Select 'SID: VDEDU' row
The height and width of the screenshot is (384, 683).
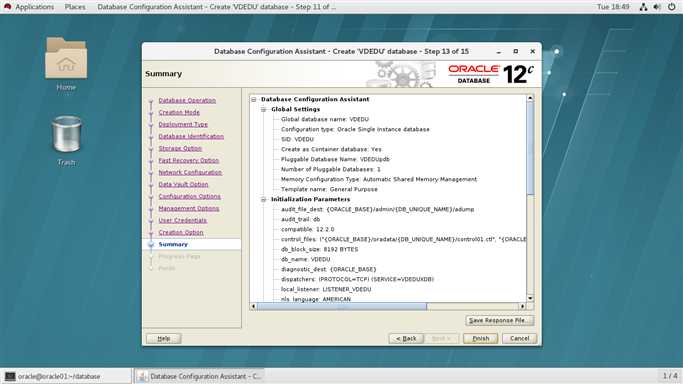pyautogui.click(x=297, y=139)
